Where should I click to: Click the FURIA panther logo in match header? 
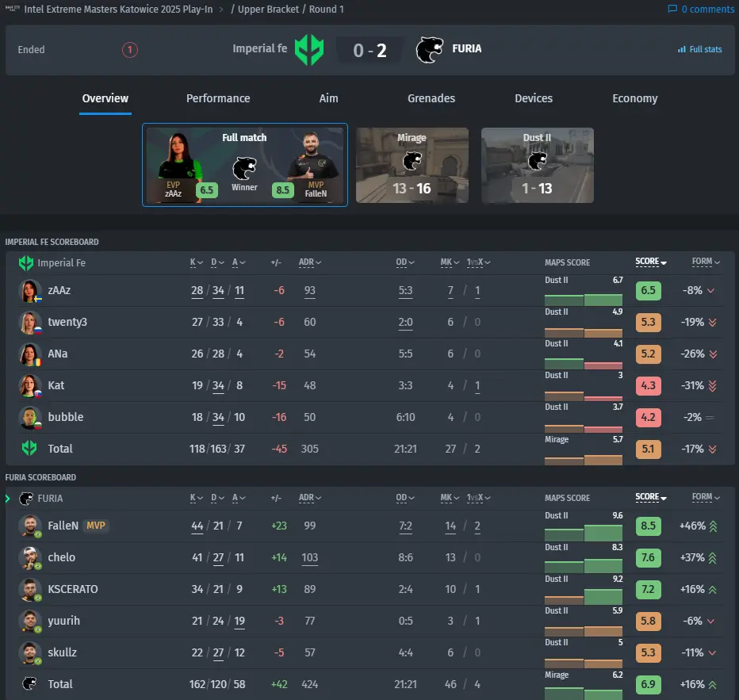(429, 49)
